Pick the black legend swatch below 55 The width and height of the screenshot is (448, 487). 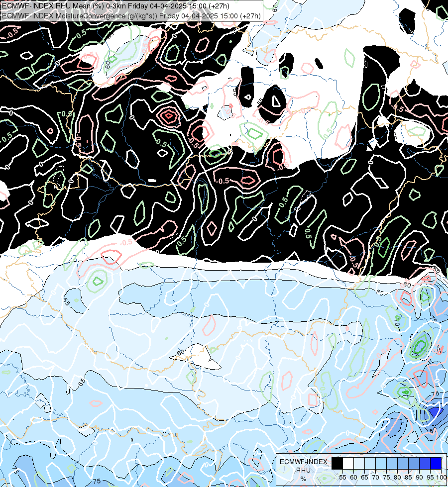click(x=337, y=463)
